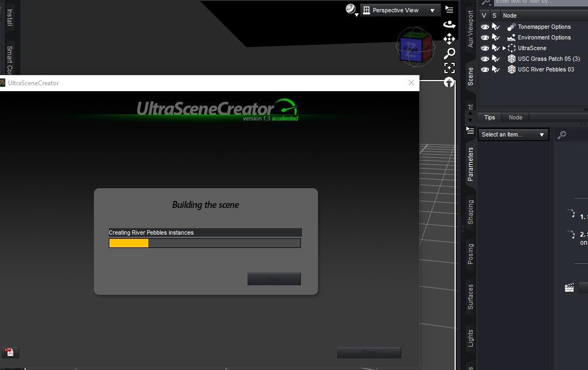The width and height of the screenshot is (588, 370).
Task: Toggle visibility of Environment Options
Action: coord(484,37)
